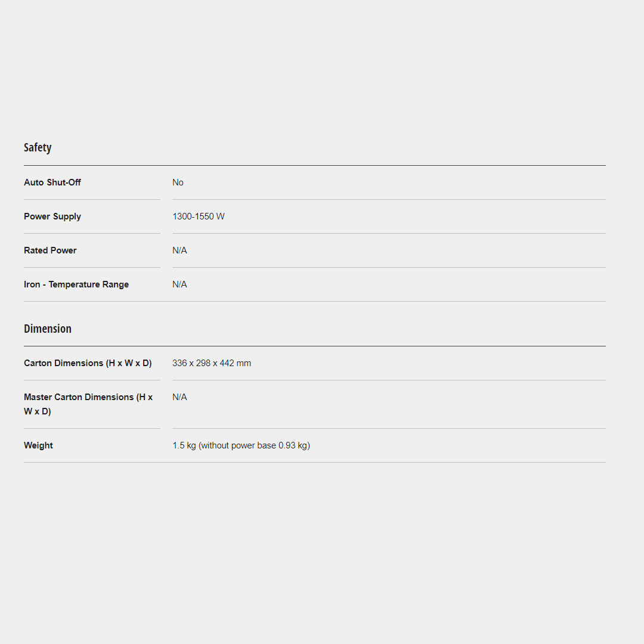Click N/A beside Iron - Temperature Range
The image size is (644, 644).
tap(179, 284)
